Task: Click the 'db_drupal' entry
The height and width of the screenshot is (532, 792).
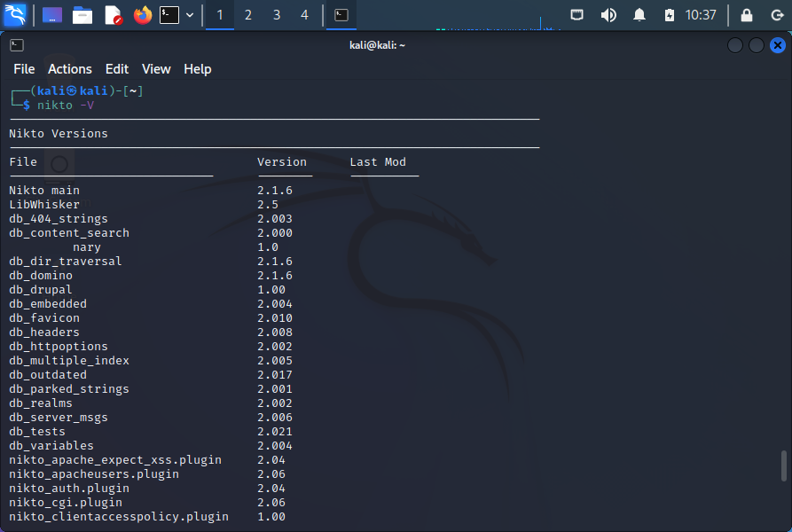Action: 41,290
